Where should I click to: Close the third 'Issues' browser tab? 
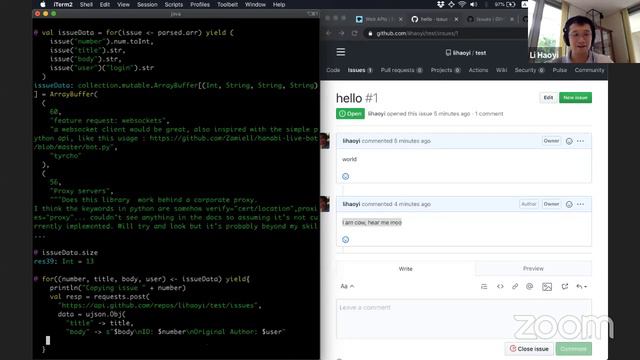pos(512,19)
